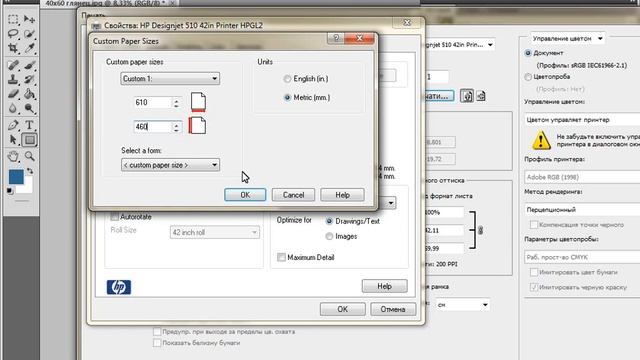Select the Rectangular Marquee tool

click(13, 19)
